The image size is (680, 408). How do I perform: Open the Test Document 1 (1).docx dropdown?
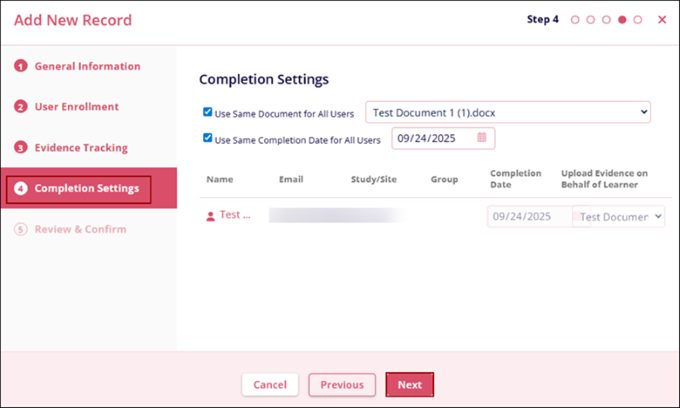click(x=508, y=112)
